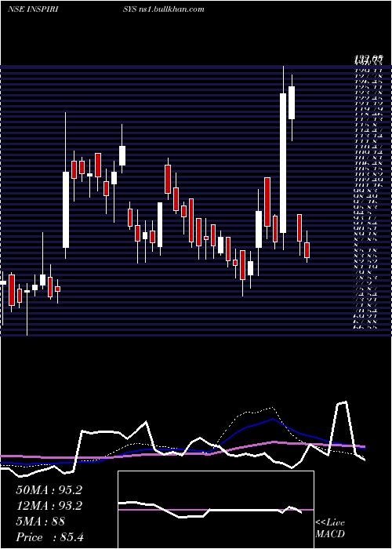The height and width of the screenshot is (549, 392).
Task: Select the '50MA : 95.2' reading
Action: (x=49, y=490)
